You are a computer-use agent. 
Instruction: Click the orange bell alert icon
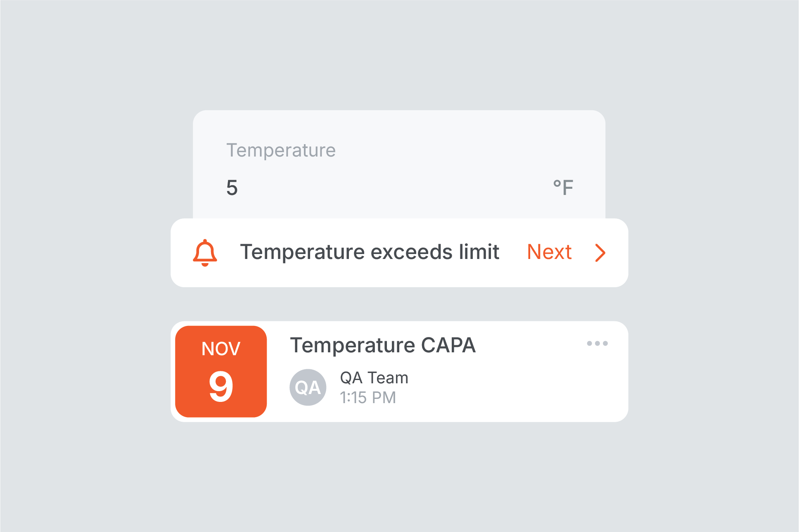(205, 253)
